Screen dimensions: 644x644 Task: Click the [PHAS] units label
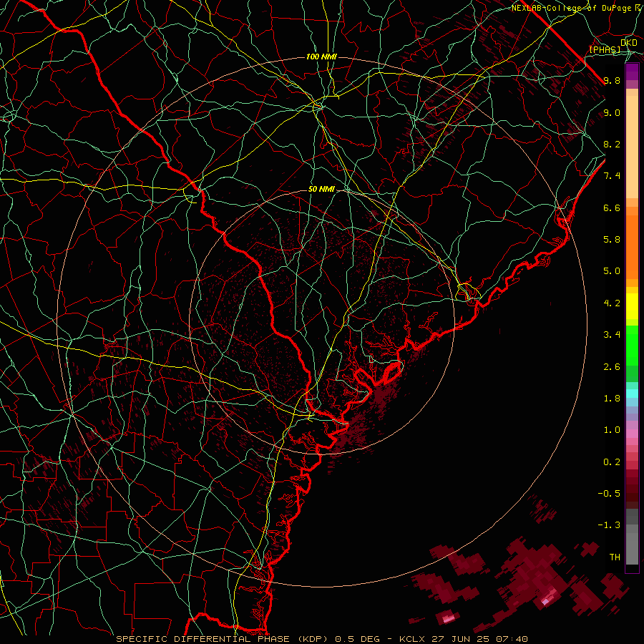(x=605, y=49)
